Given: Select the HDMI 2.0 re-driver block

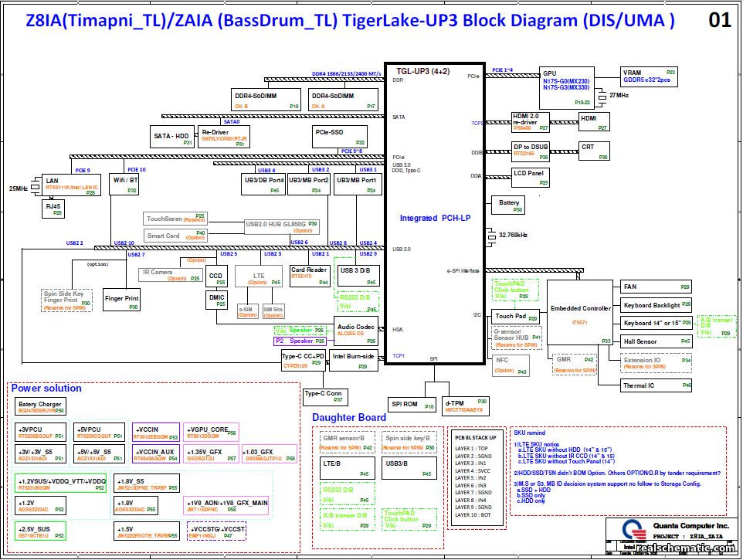Looking at the screenshot, I should [531, 122].
